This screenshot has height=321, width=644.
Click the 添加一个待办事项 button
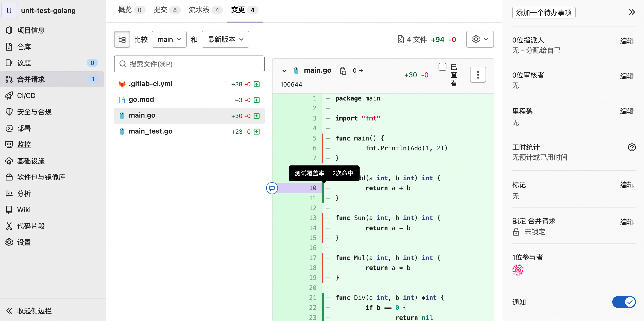coord(544,13)
